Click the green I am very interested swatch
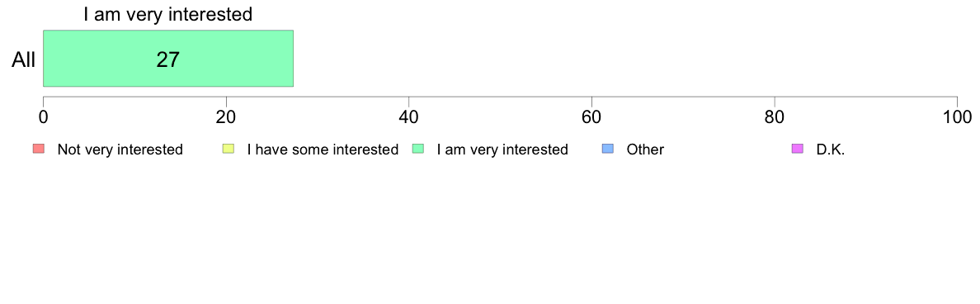 coord(418,149)
